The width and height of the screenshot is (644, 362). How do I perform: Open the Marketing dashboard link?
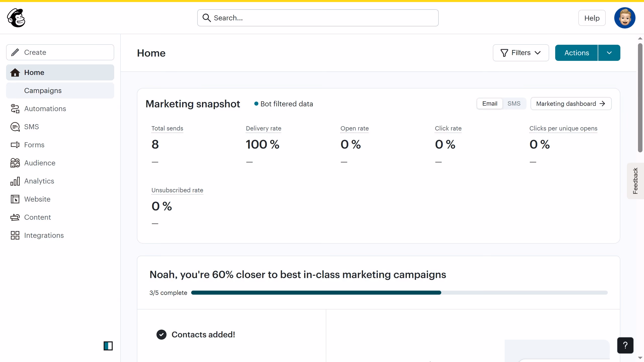click(571, 104)
